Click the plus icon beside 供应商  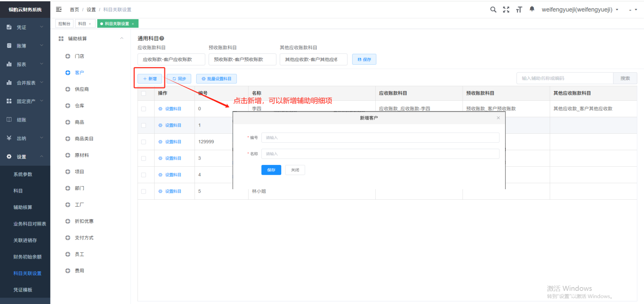[x=68, y=89]
